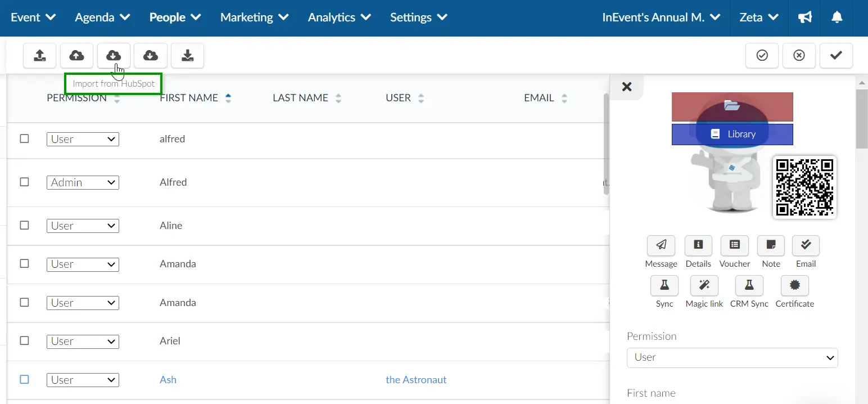Open the Certificate badge icon
The width and height of the screenshot is (868, 404).
click(795, 286)
